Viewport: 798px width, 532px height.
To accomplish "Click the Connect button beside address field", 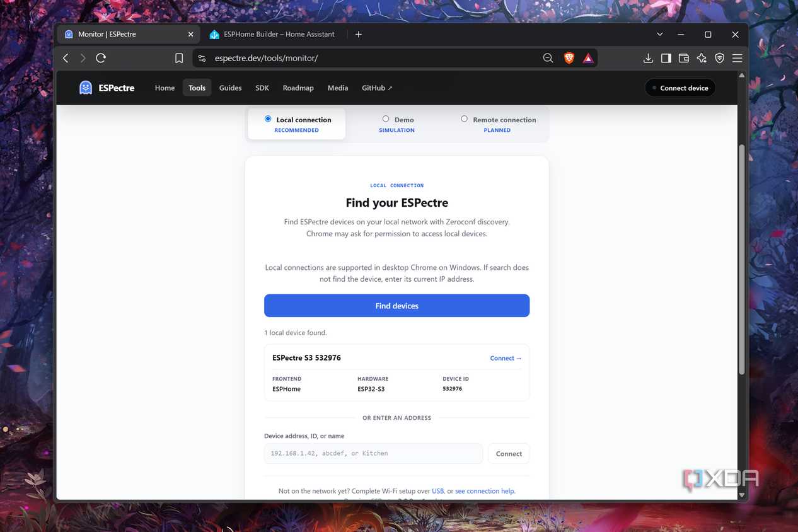I will (509, 453).
